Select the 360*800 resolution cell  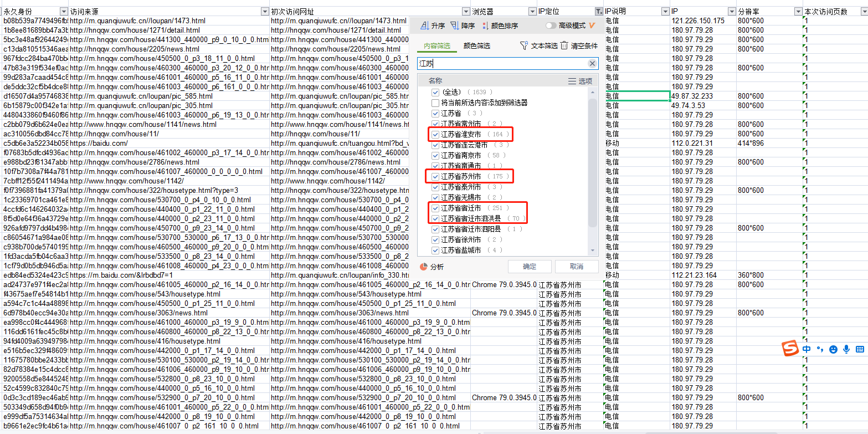click(769, 275)
